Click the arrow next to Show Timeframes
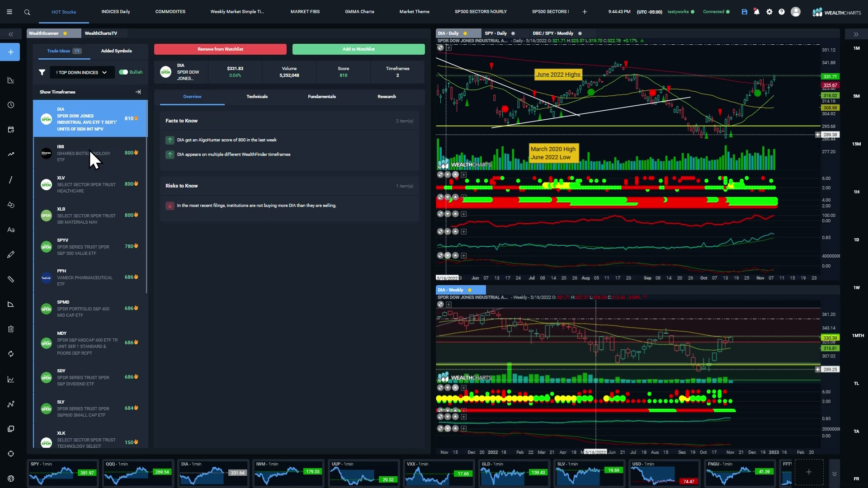 138,92
